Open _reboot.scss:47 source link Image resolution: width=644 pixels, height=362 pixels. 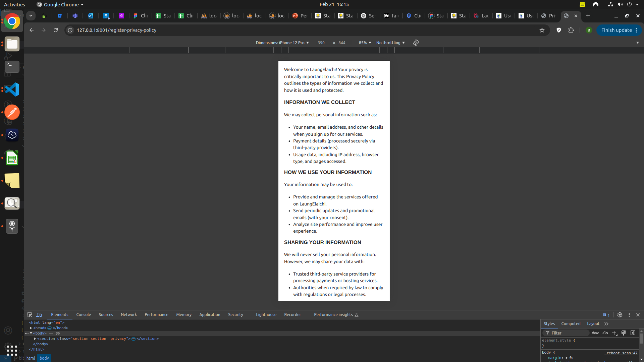point(621,353)
